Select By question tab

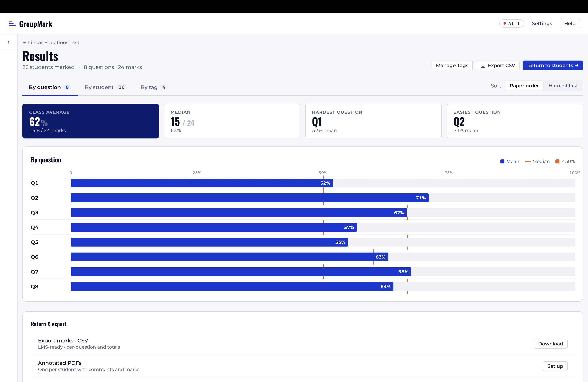(x=50, y=87)
